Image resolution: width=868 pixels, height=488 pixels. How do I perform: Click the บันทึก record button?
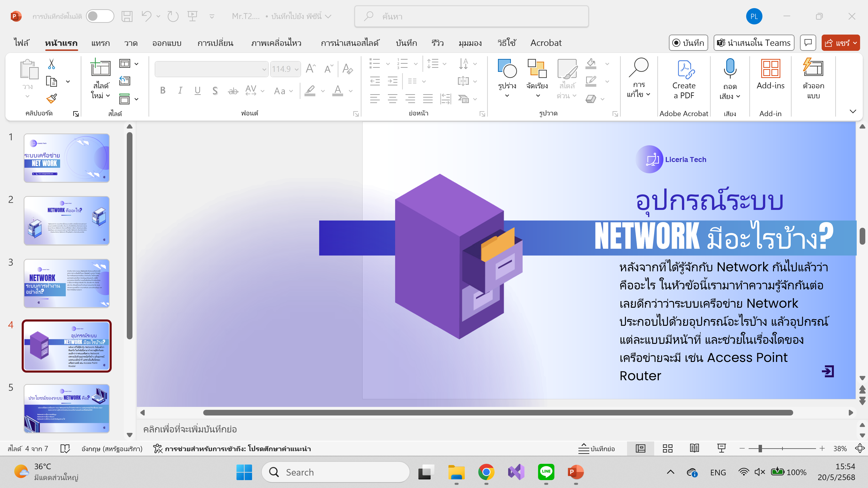688,43
